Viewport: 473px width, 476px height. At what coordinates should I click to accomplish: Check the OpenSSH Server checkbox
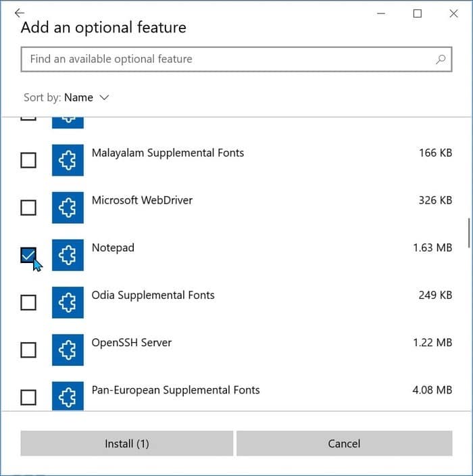(28, 350)
